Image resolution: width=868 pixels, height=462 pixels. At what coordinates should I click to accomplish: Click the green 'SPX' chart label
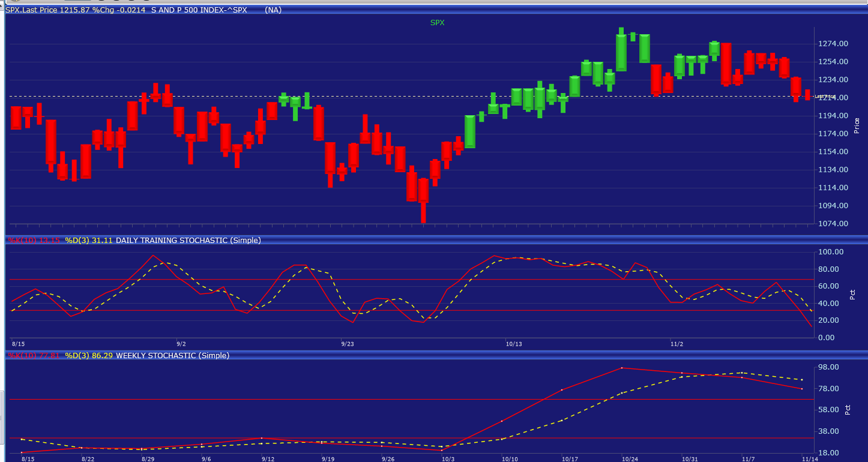pos(437,23)
